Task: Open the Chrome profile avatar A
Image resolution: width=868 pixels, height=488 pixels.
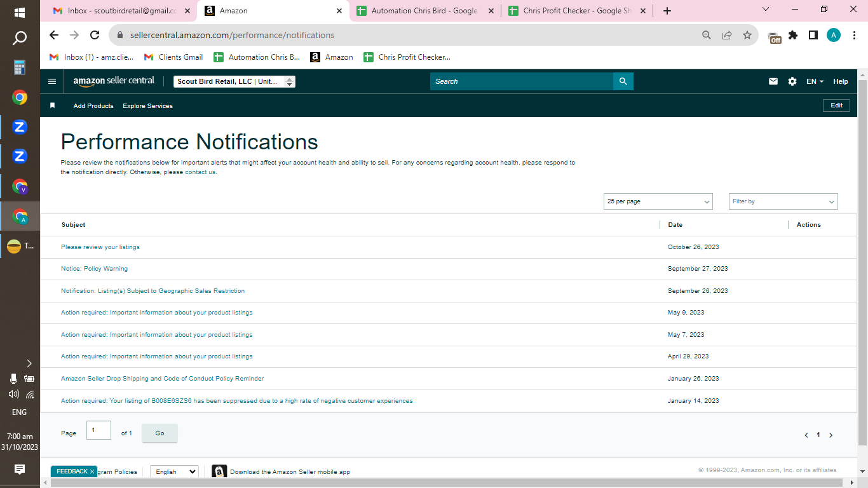Action: [834, 36]
